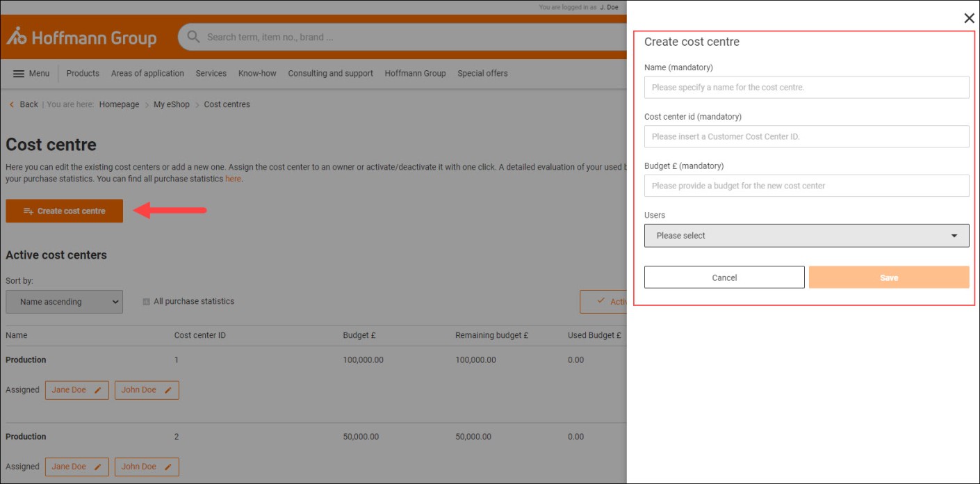This screenshot has width=980, height=484.
Task: Open the Products menu
Action: point(83,74)
